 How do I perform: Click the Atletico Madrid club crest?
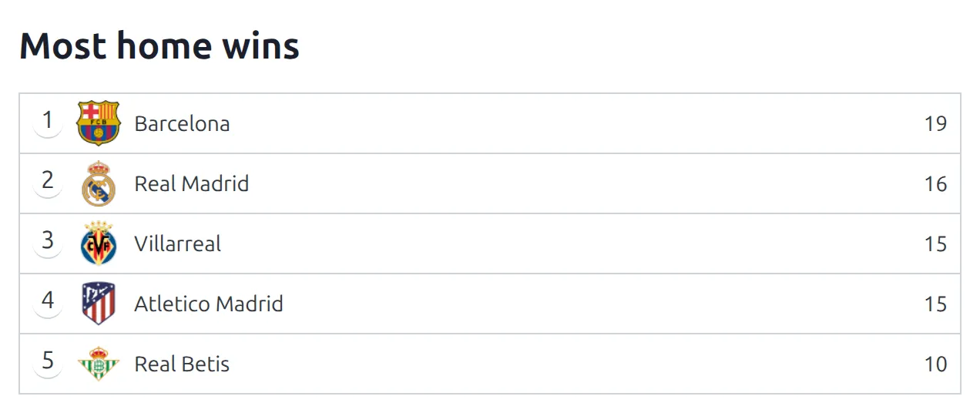tap(99, 304)
